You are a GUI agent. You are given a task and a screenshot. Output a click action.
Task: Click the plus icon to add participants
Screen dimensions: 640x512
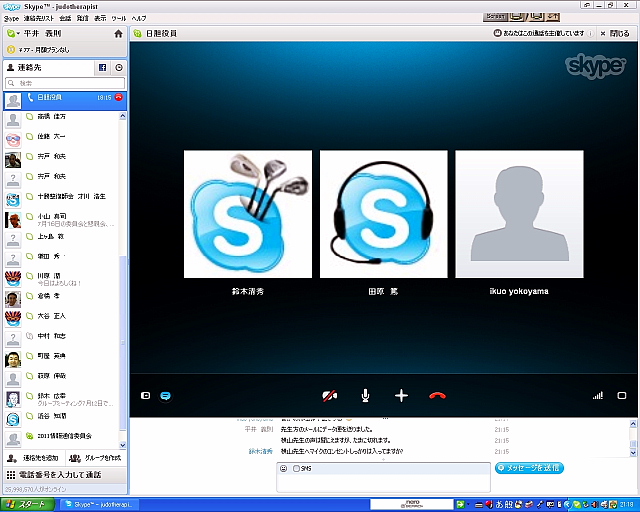401,395
